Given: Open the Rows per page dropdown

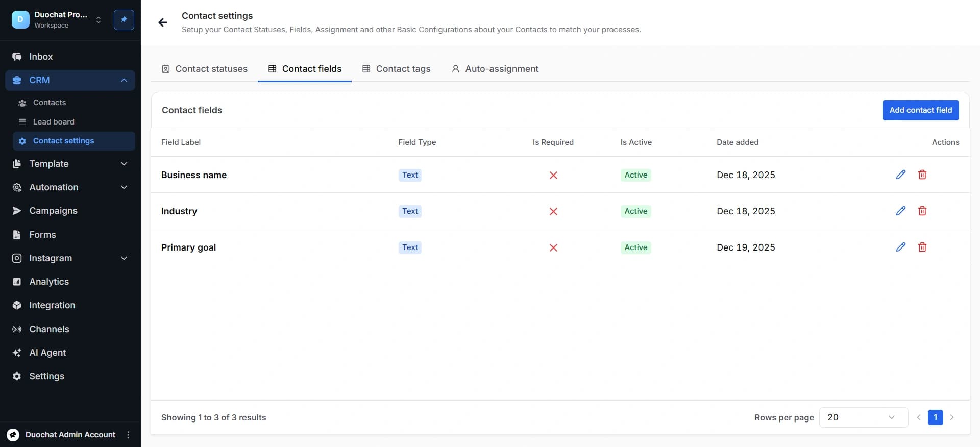Looking at the screenshot, I should pyautogui.click(x=863, y=417).
